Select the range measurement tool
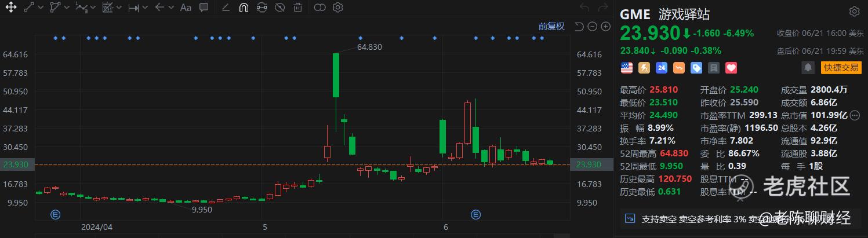 point(133,8)
